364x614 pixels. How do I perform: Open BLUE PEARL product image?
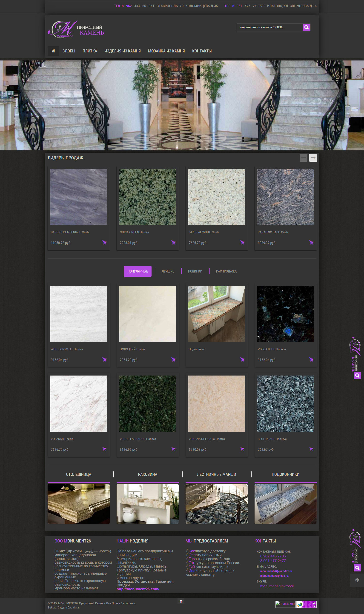click(x=286, y=404)
